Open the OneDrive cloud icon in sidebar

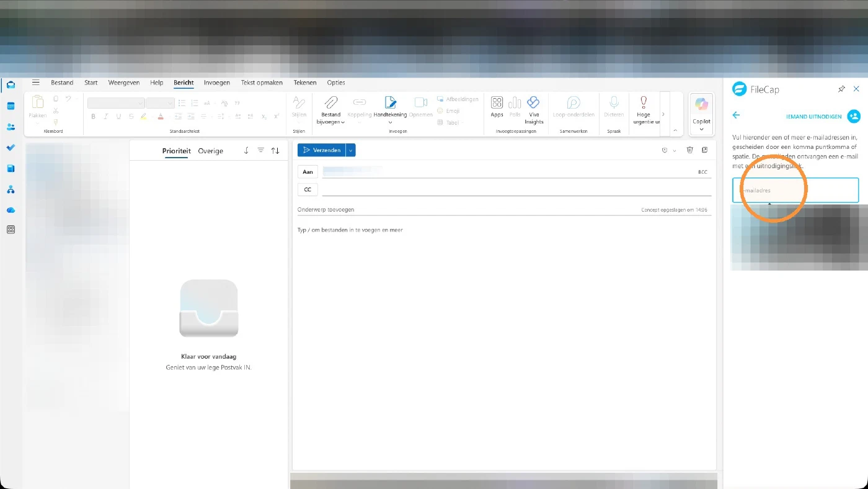[x=11, y=210]
